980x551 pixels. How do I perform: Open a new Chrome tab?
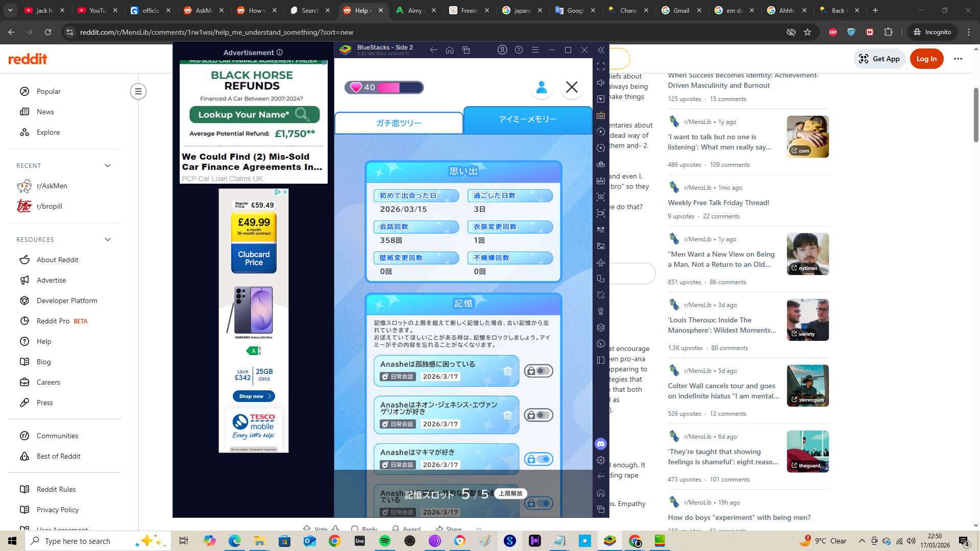point(875,10)
